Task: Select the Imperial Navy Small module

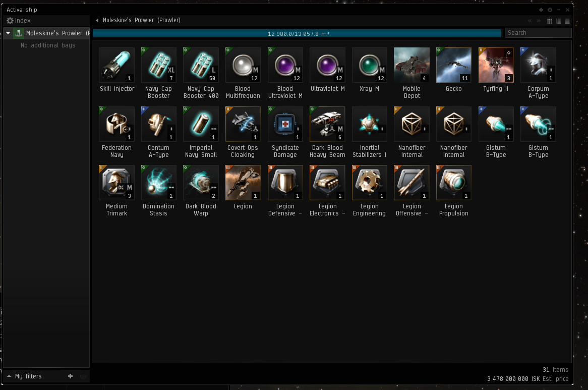Action: (x=201, y=124)
